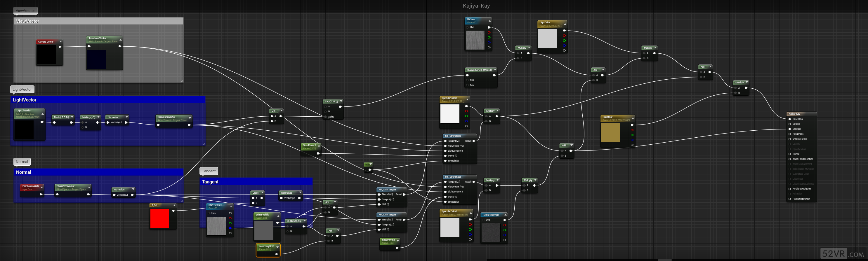Click the Diffuse node texture thumbnail
This screenshot has width=868, height=261.
pyautogui.click(x=475, y=40)
